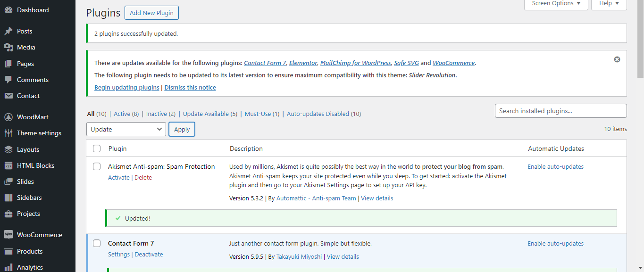
Task: Select the Contact Form 7 checkbox
Action: pyautogui.click(x=97, y=243)
